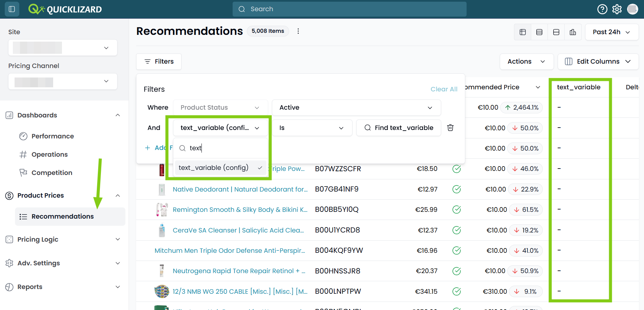Click the Add Filter plus link

pos(159,148)
